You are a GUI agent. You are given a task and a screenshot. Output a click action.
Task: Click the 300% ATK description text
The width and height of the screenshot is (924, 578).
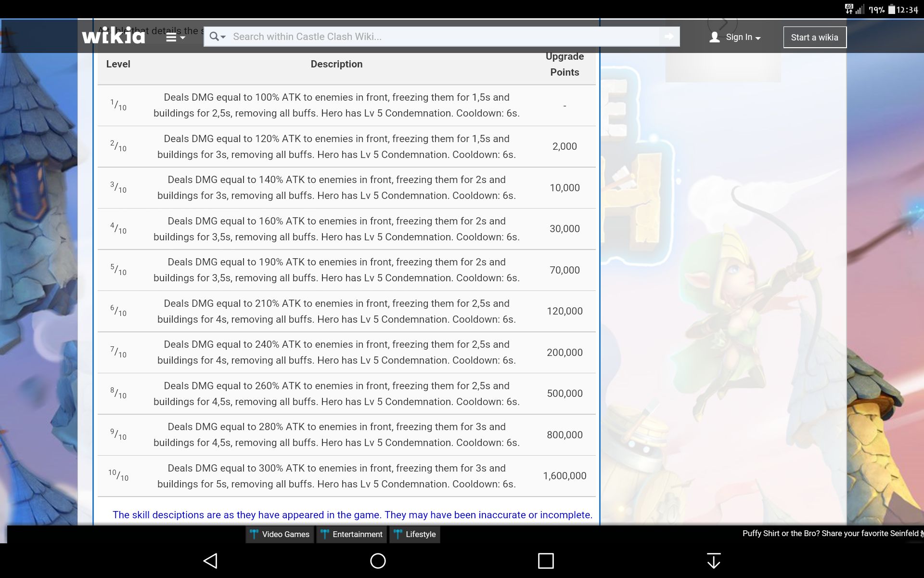336,476
